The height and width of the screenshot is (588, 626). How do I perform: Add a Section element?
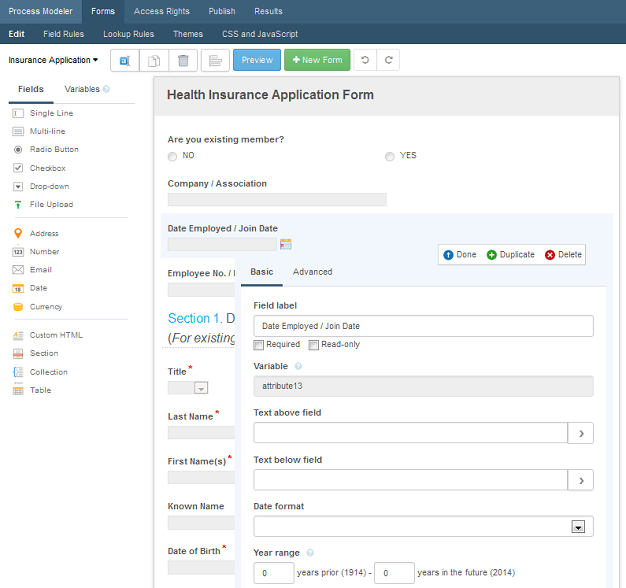36,353
